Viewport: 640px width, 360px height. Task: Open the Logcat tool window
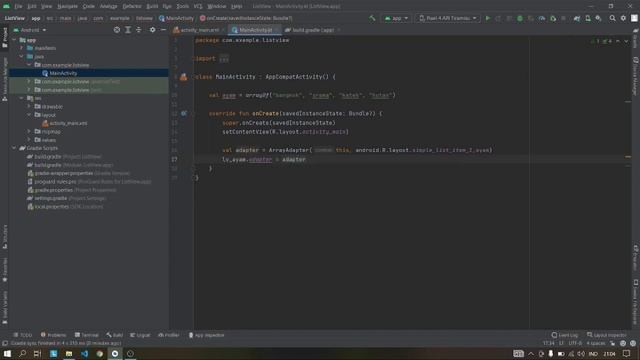click(140, 335)
